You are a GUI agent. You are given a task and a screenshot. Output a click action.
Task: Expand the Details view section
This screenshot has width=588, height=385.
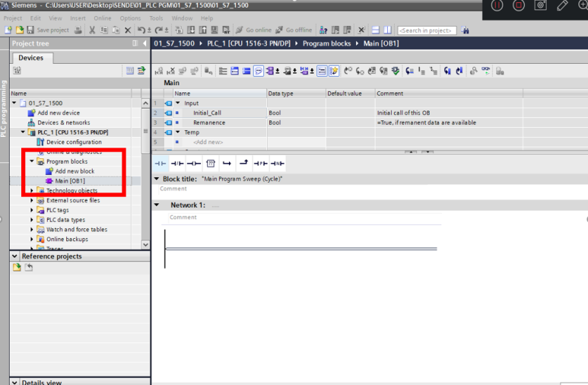tap(14, 383)
